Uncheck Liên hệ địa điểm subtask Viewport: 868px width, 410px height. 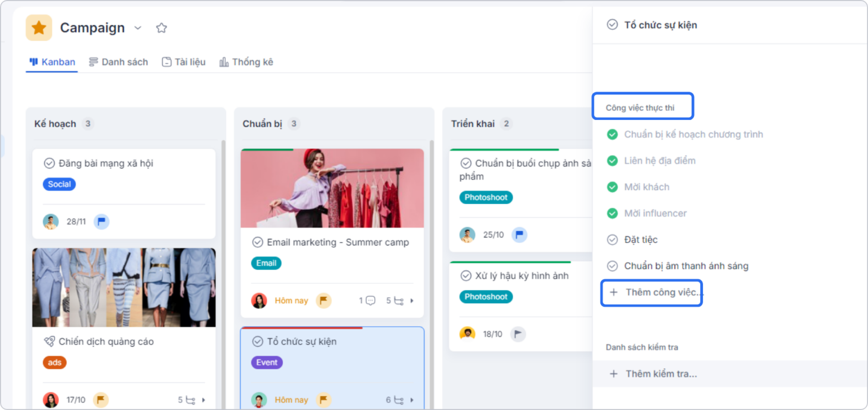[612, 161]
